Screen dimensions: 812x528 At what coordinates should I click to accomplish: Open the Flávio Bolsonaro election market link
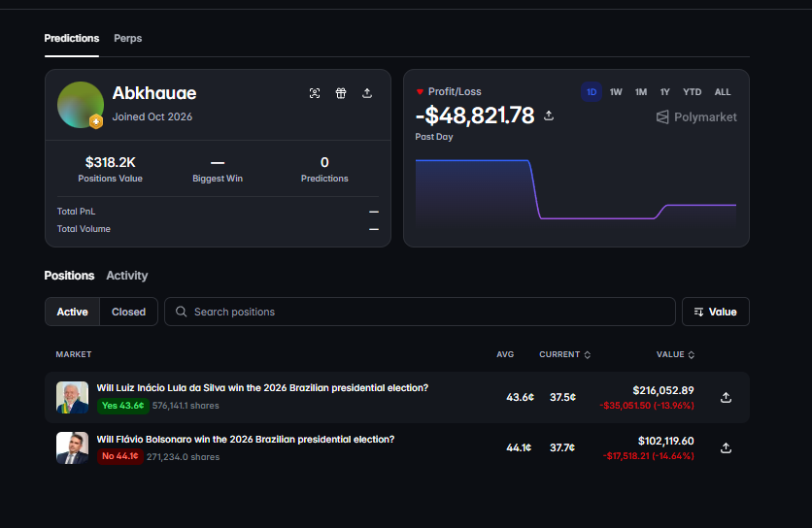click(x=246, y=439)
